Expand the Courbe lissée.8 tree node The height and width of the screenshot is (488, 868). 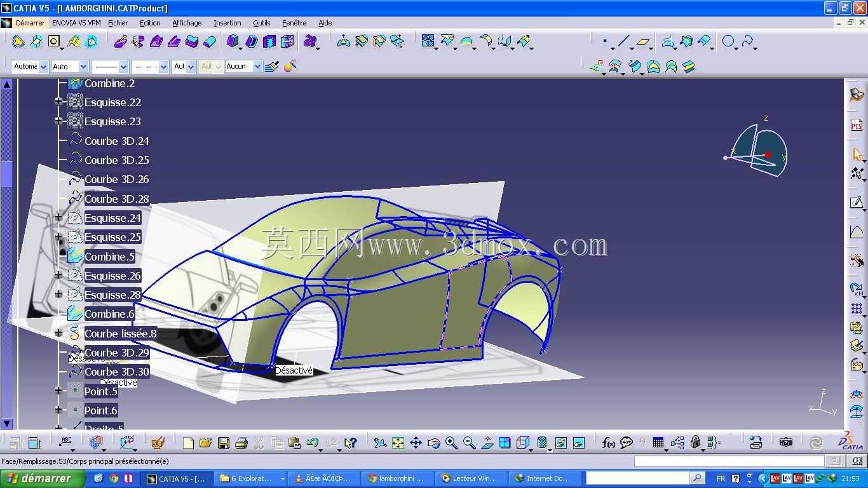[x=58, y=333]
